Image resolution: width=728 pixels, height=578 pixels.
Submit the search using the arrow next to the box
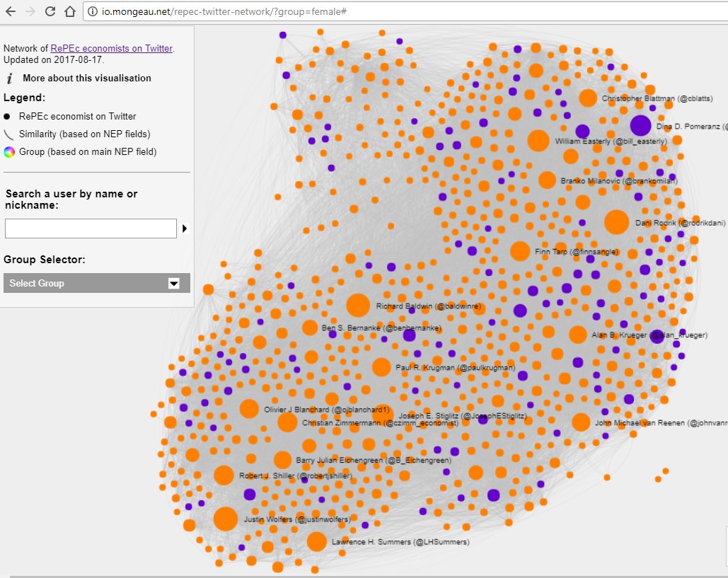(185, 228)
